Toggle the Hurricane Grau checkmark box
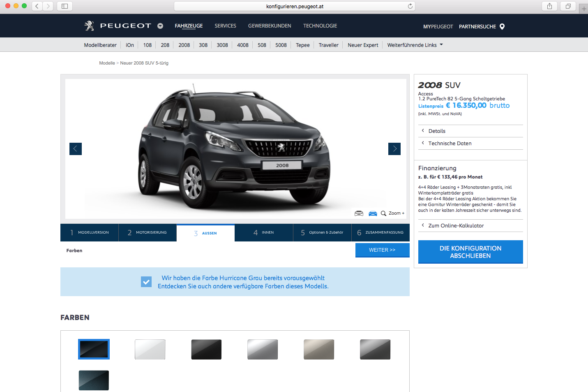 pyautogui.click(x=146, y=282)
